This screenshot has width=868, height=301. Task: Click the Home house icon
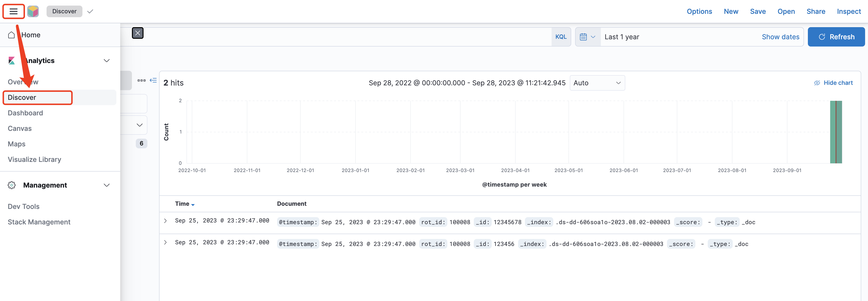(11, 35)
